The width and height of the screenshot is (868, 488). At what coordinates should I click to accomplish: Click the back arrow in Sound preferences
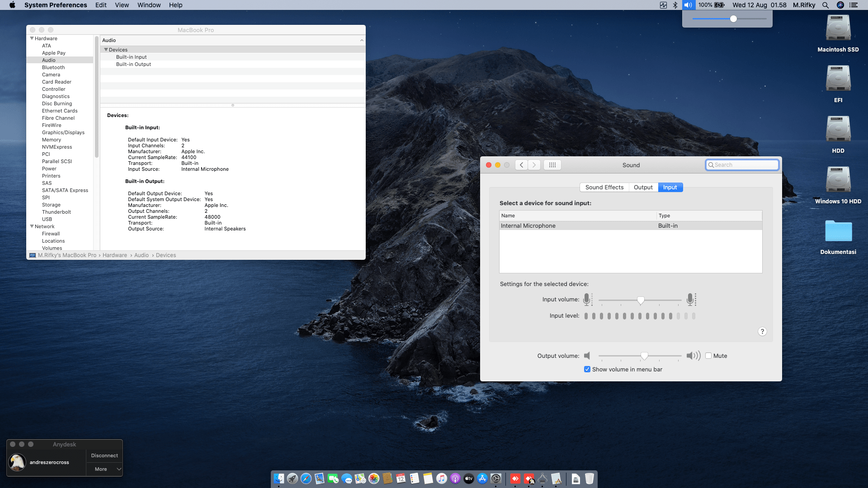point(521,165)
